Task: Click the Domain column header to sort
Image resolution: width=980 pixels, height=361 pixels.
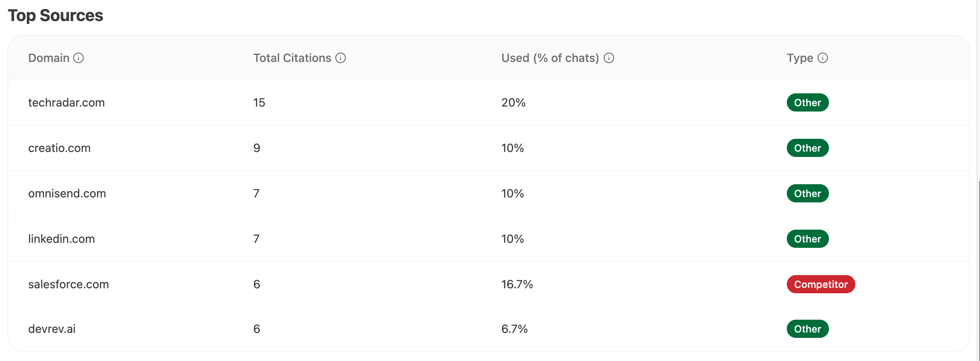Action: [x=48, y=58]
